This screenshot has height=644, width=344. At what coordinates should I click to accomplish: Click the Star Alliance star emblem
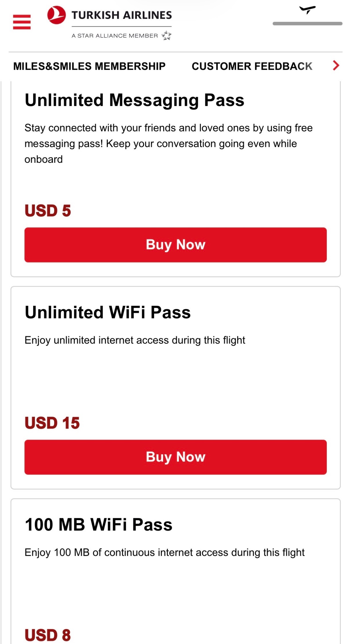pyautogui.click(x=166, y=36)
